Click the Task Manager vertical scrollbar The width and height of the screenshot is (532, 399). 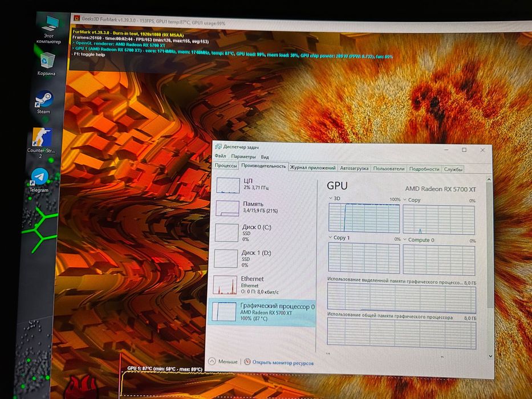tap(490, 245)
